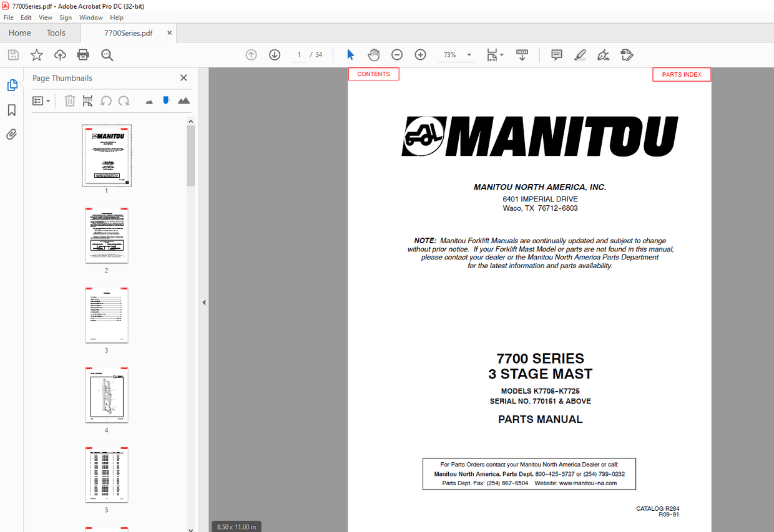Select the page 3 thumbnail
The width and height of the screenshot is (774, 532).
tap(106, 315)
